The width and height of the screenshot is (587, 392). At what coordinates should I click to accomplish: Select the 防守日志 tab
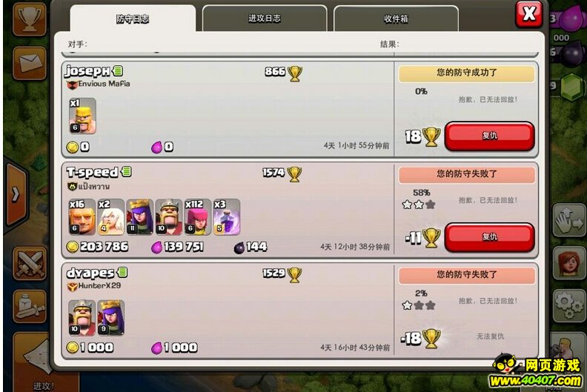coord(133,19)
